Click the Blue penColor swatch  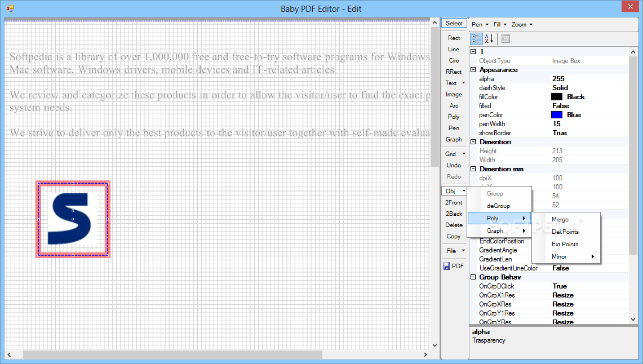[x=556, y=115]
